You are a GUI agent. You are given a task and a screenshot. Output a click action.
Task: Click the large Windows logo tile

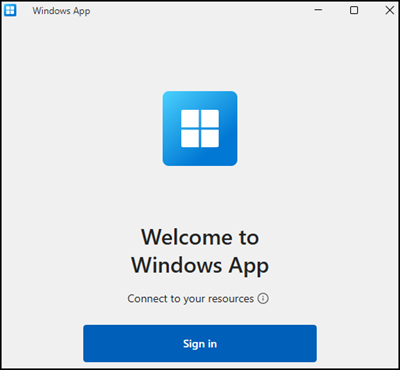coord(200,128)
